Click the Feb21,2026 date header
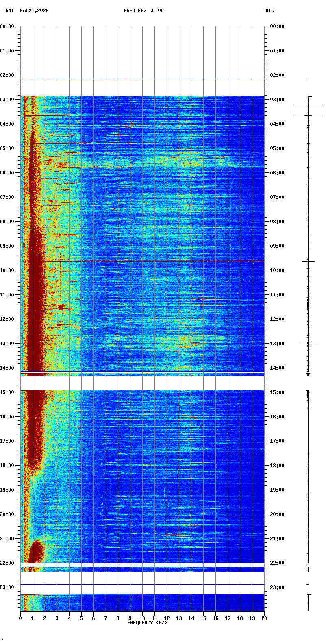The width and height of the screenshot is (326, 644). (x=34, y=11)
